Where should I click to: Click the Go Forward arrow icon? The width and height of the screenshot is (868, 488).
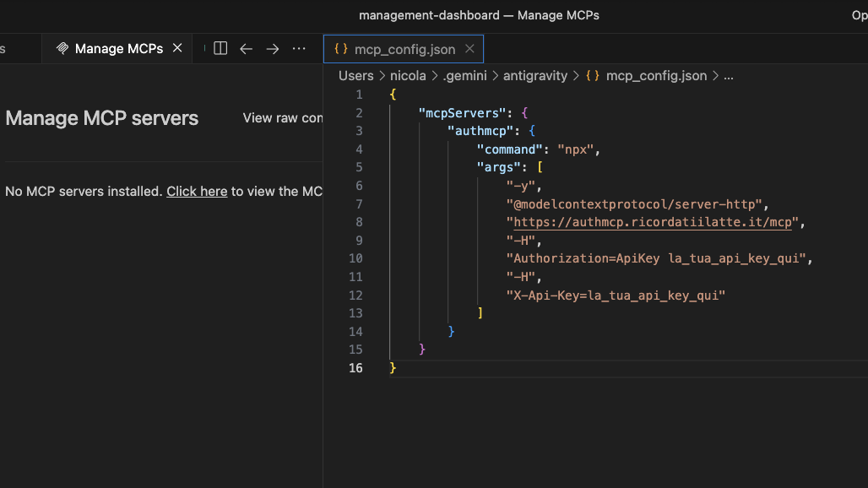[x=272, y=49]
